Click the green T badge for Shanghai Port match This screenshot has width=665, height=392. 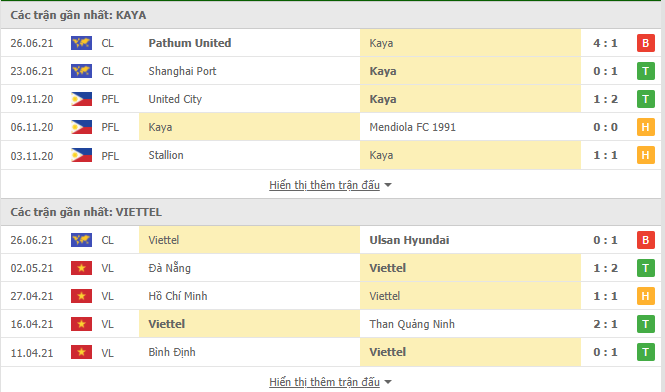point(645,71)
